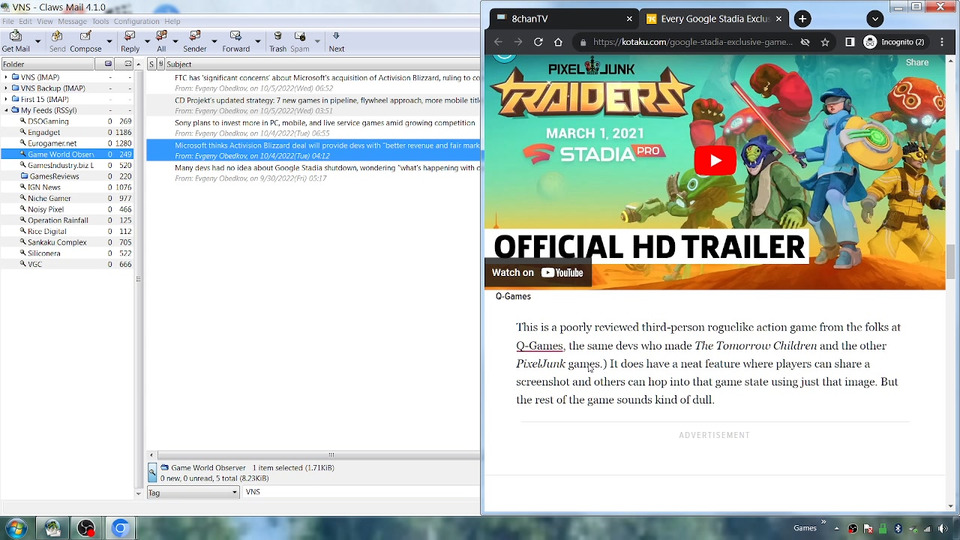Click the Compose message icon
The image size is (960, 540).
[x=86, y=36]
